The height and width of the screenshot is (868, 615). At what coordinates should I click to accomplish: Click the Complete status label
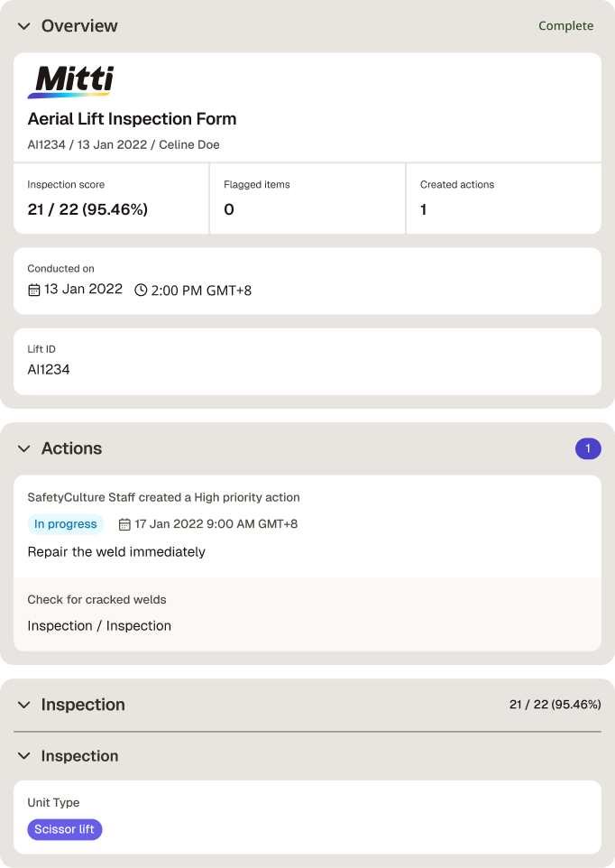565,26
